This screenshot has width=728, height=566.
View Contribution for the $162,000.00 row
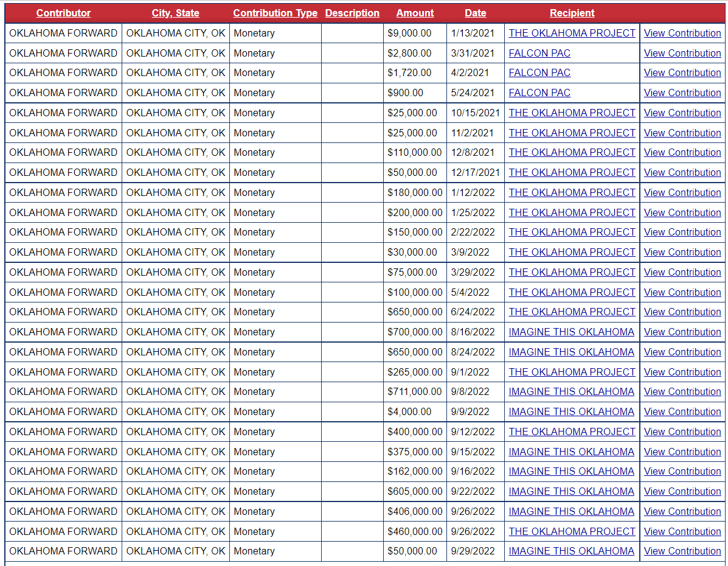pos(682,471)
